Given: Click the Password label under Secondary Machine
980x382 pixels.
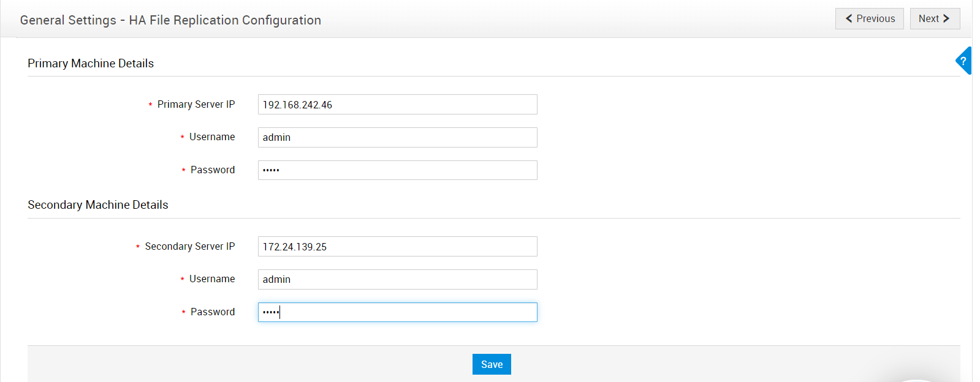Looking at the screenshot, I should 213,312.
